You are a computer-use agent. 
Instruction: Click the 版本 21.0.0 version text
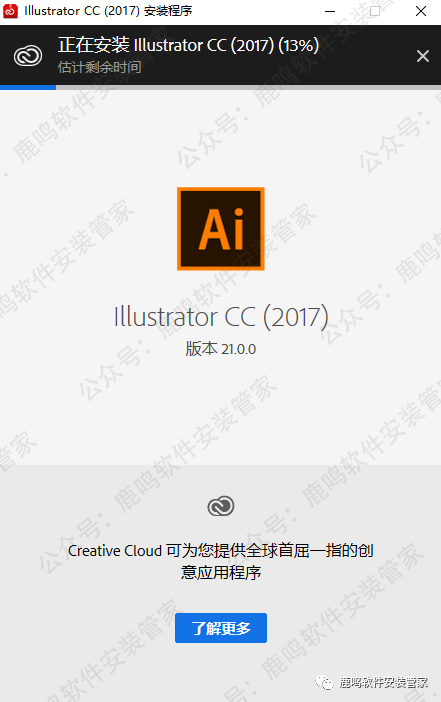(221, 349)
